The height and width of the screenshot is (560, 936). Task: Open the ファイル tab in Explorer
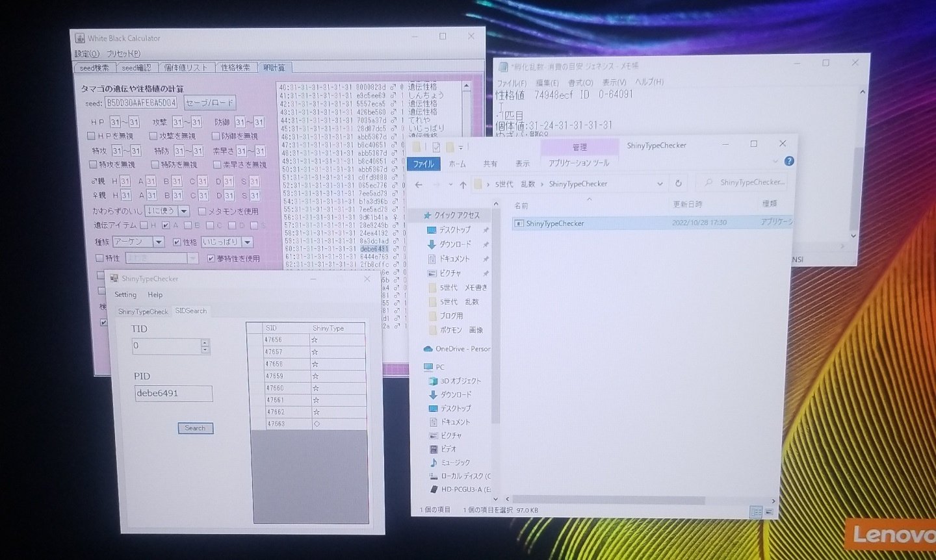(423, 164)
